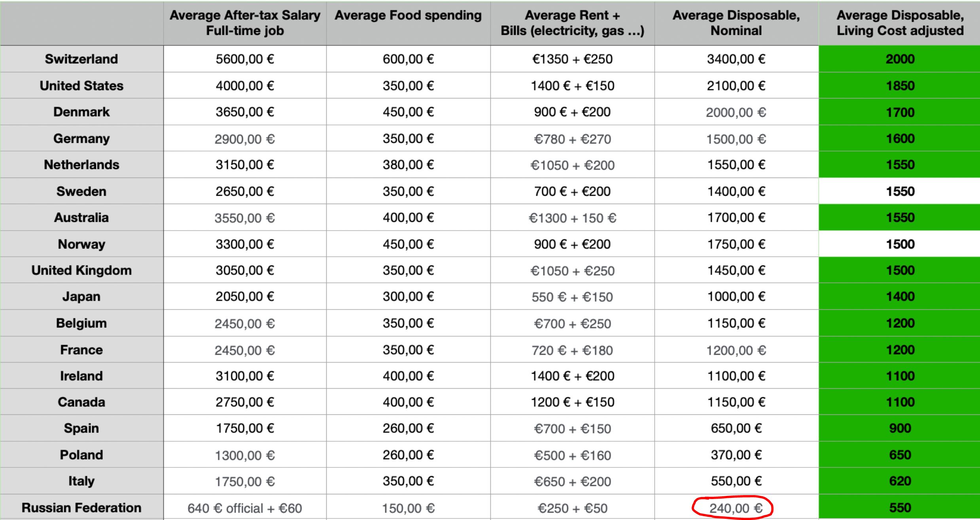Click the green 550 adjusted cell

tap(900, 507)
